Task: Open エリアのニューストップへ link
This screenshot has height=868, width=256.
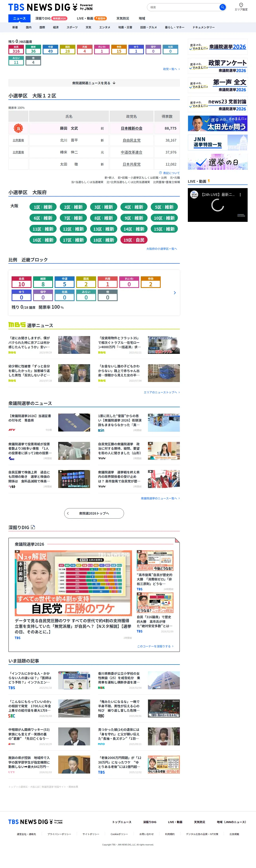Action: (x=161, y=392)
